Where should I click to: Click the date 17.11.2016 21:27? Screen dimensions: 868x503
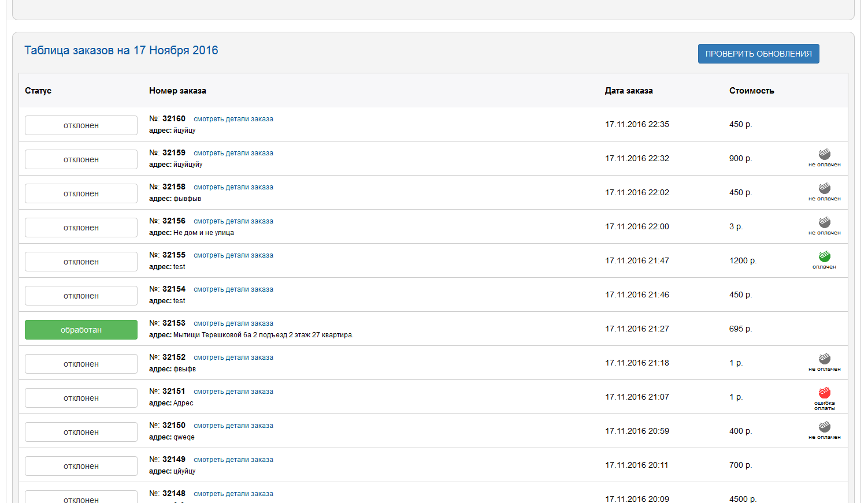point(637,329)
